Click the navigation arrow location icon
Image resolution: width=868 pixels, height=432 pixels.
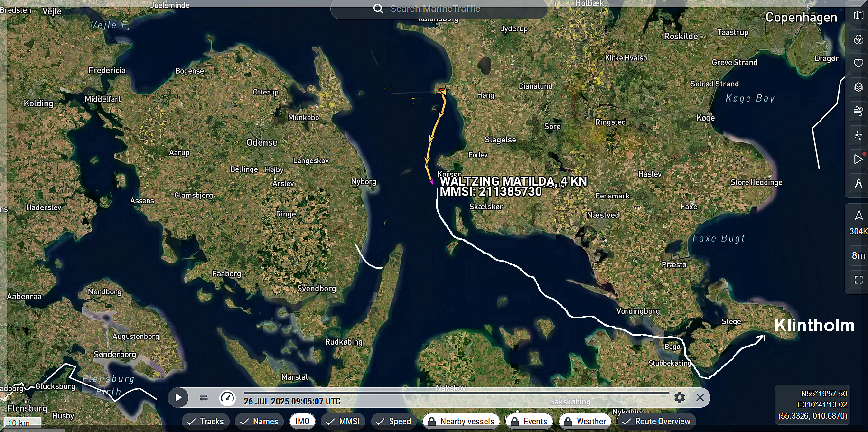858,216
